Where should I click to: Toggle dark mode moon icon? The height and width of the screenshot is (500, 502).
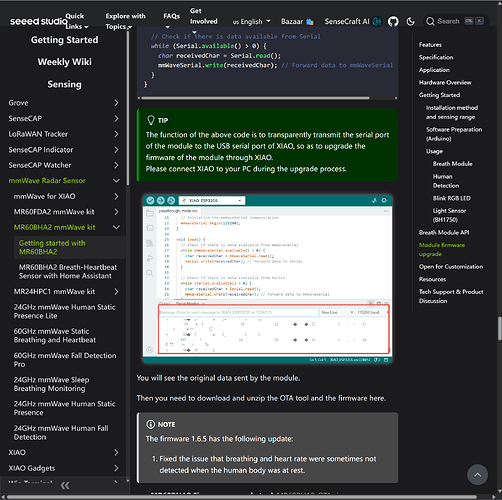411,22
